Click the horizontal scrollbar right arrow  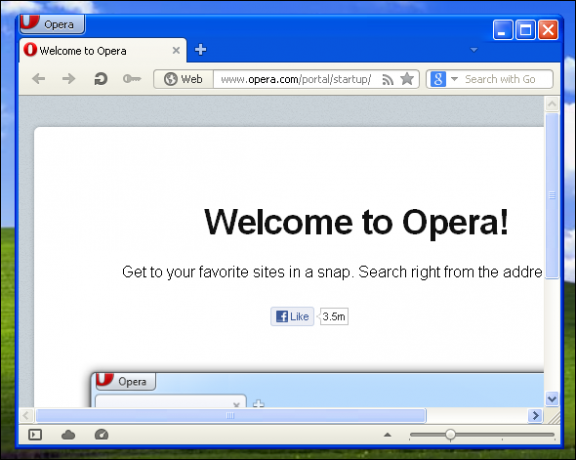click(x=536, y=416)
